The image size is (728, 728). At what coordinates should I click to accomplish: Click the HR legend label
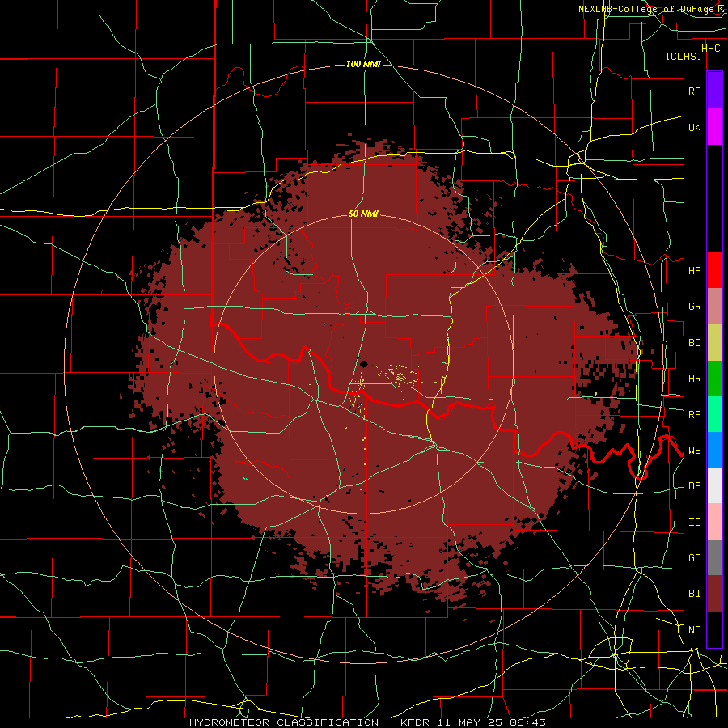point(694,379)
